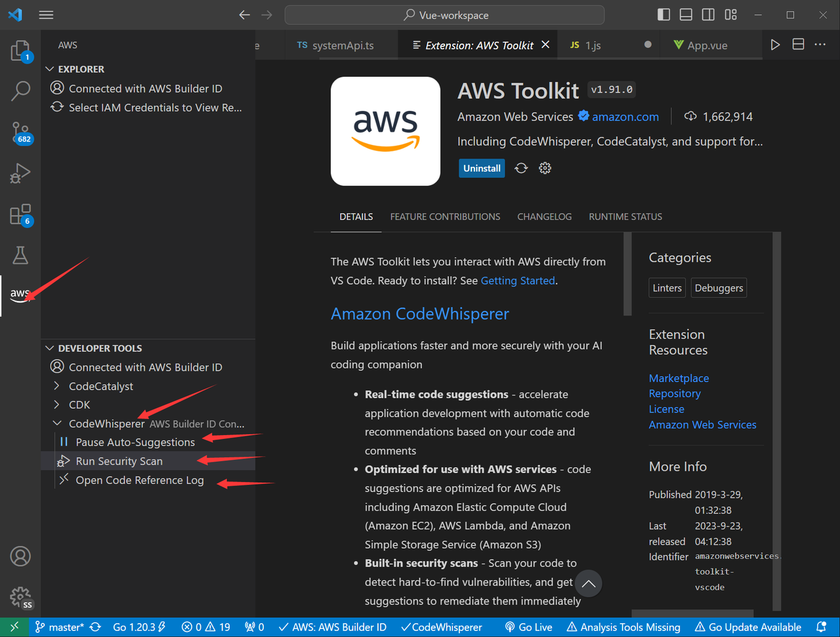Toggle the secondary side bar visibility
This screenshot has width=840, height=637.
[x=708, y=14]
